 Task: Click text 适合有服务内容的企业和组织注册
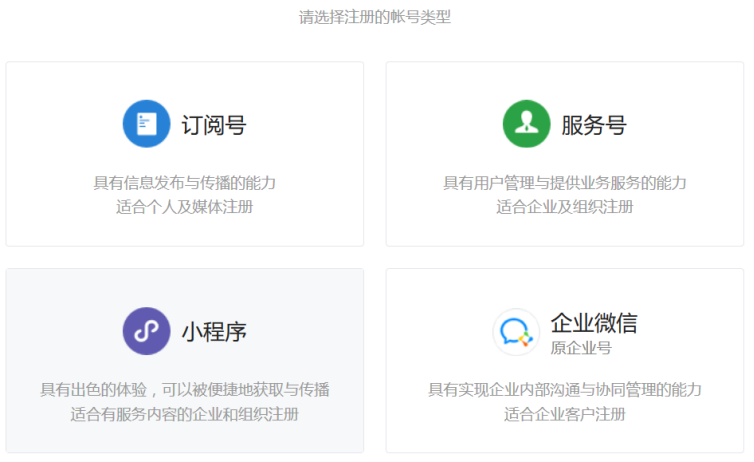pyautogui.click(x=185, y=414)
